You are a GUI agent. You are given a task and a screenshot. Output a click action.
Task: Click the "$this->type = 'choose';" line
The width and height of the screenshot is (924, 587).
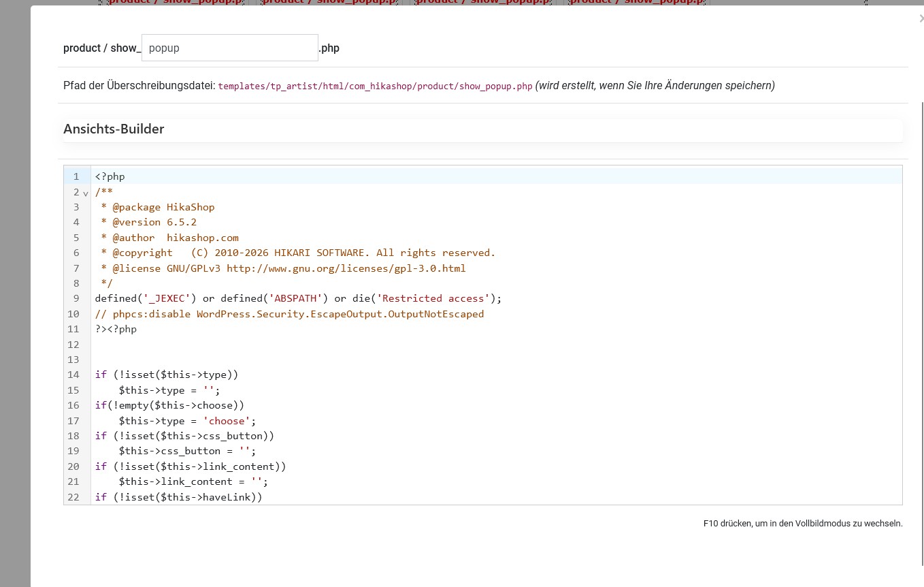[188, 421]
